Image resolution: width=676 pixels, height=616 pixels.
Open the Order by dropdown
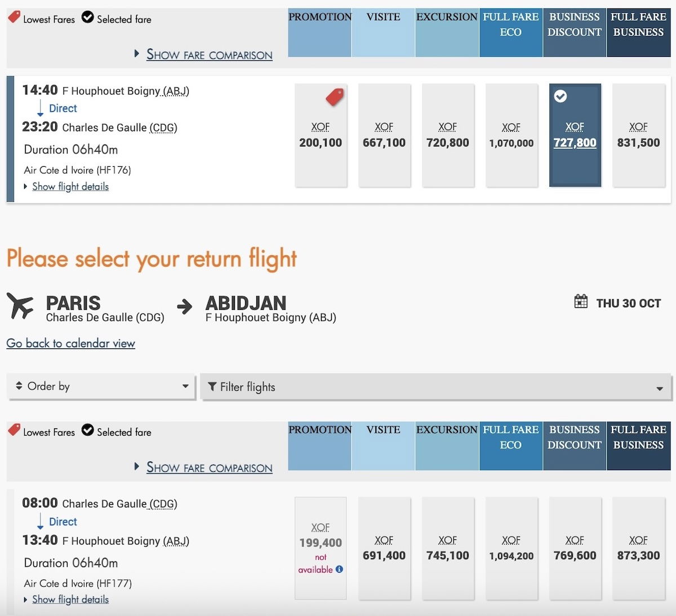pyautogui.click(x=101, y=387)
